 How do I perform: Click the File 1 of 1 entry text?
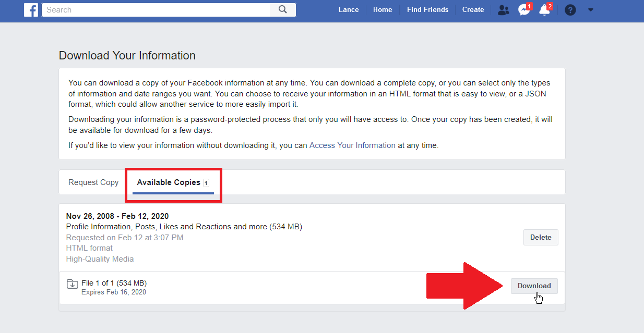point(114,283)
